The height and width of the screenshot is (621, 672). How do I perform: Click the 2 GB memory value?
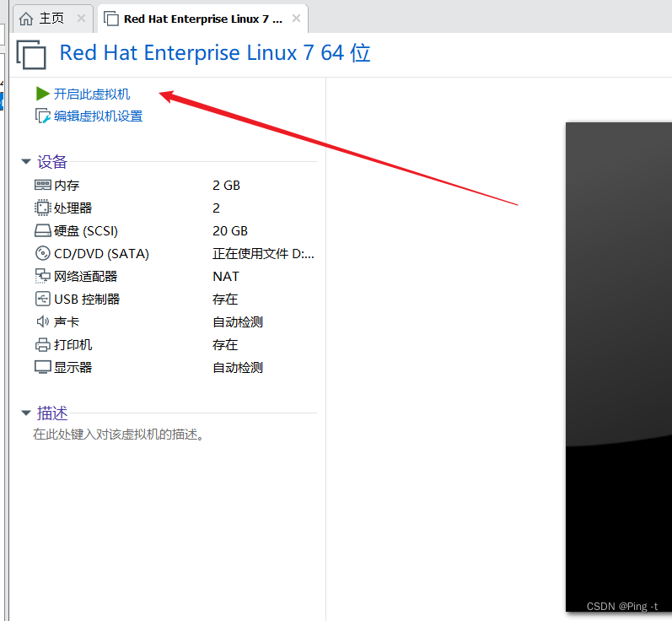[x=226, y=186]
